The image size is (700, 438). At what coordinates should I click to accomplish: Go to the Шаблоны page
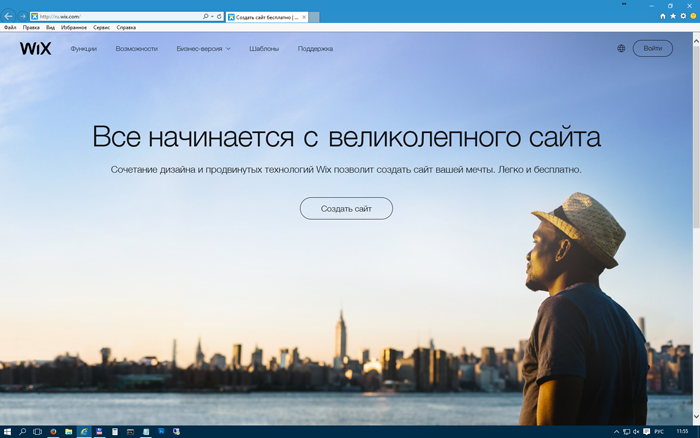(264, 49)
